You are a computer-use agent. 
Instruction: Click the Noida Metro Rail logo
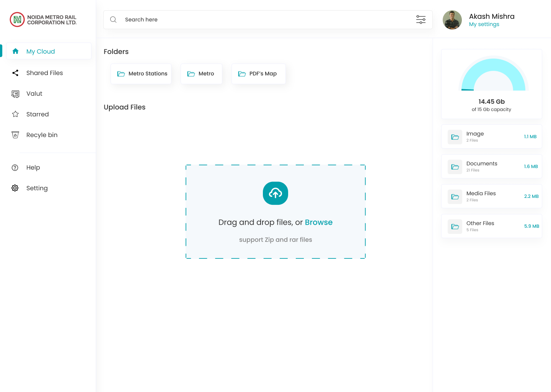point(17,20)
